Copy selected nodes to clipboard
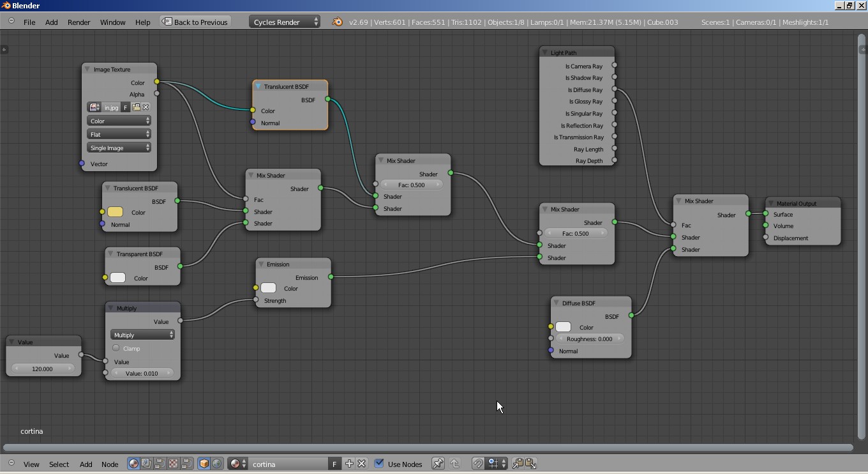The height and width of the screenshot is (474, 868). coord(518,464)
